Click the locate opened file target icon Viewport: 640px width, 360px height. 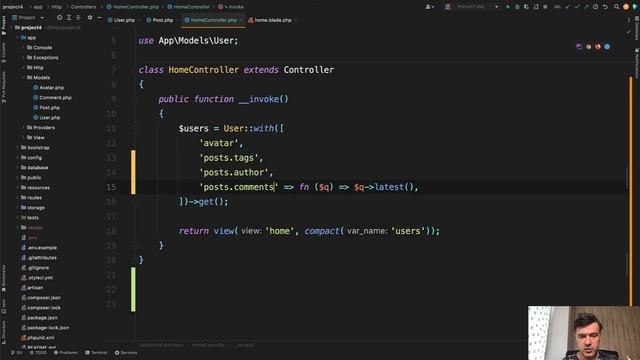tap(60, 18)
